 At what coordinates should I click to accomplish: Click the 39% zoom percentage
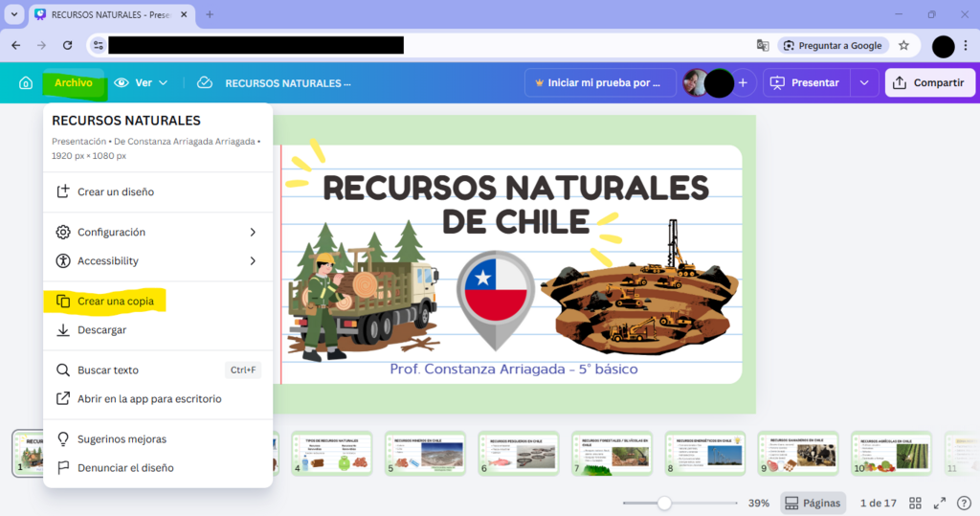759,503
